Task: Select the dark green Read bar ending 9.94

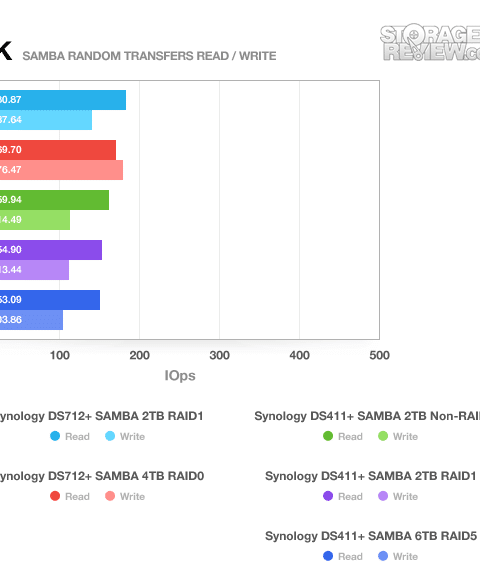Action: click(x=54, y=200)
